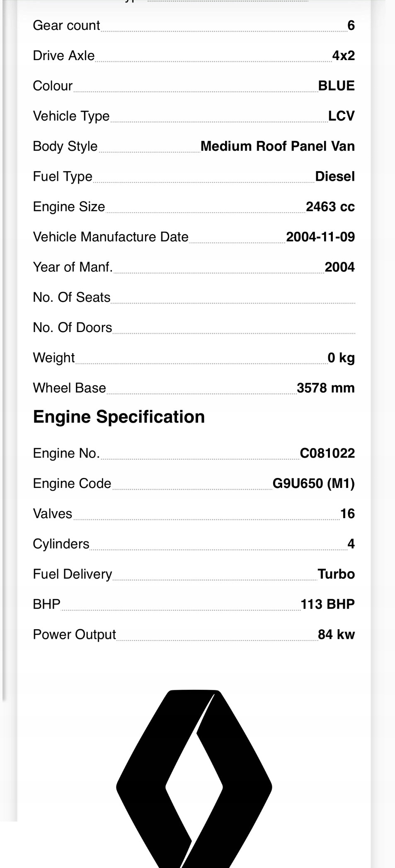Select the Engine No. C081022 value
The image size is (395, 868).
pyautogui.click(x=327, y=453)
